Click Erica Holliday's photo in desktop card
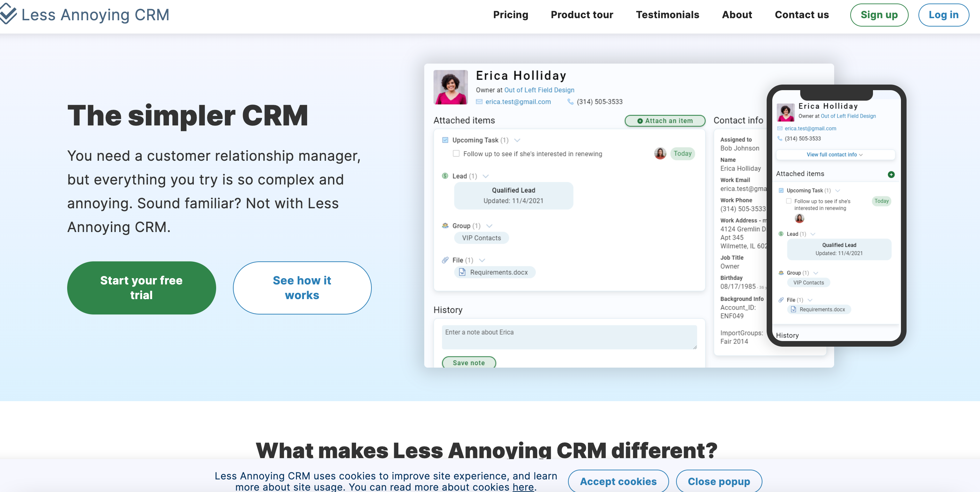980x492 pixels. point(450,87)
